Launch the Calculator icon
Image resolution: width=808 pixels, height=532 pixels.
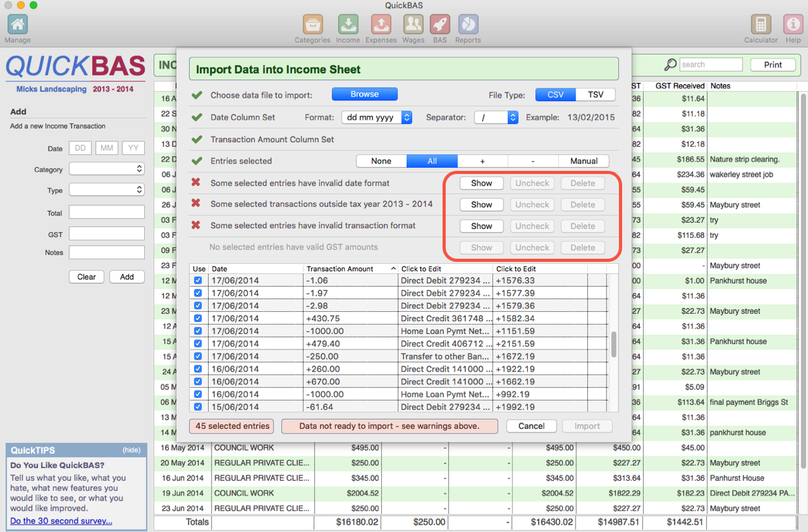click(761, 25)
